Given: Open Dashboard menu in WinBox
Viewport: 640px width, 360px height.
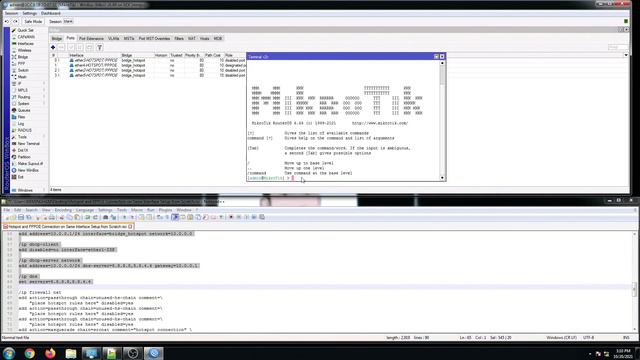Looking at the screenshot, I should pyautogui.click(x=51, y=13).
